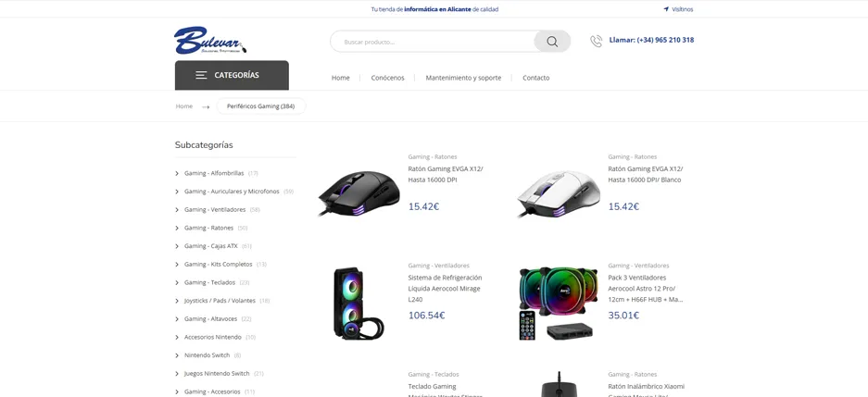
Task: Focus the Buscar producto search field
Action: point(433,42)
